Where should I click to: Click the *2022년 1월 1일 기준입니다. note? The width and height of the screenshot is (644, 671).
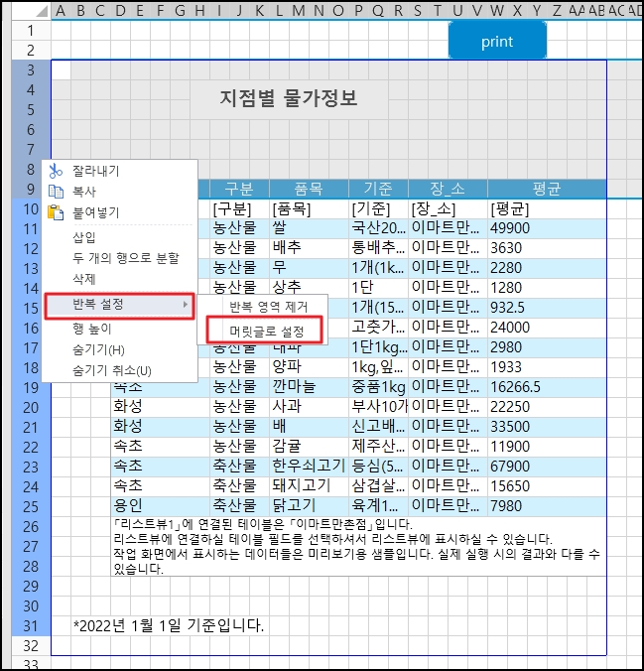tap(169, 625)
